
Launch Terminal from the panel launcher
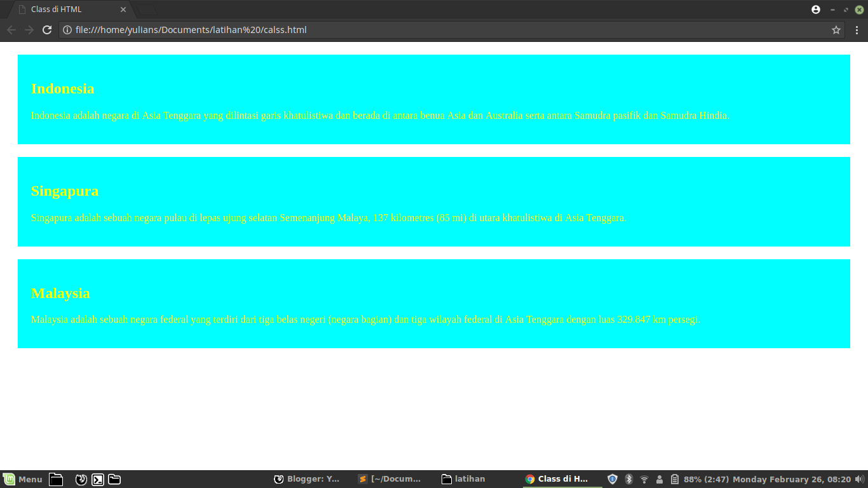pos(98,479)
